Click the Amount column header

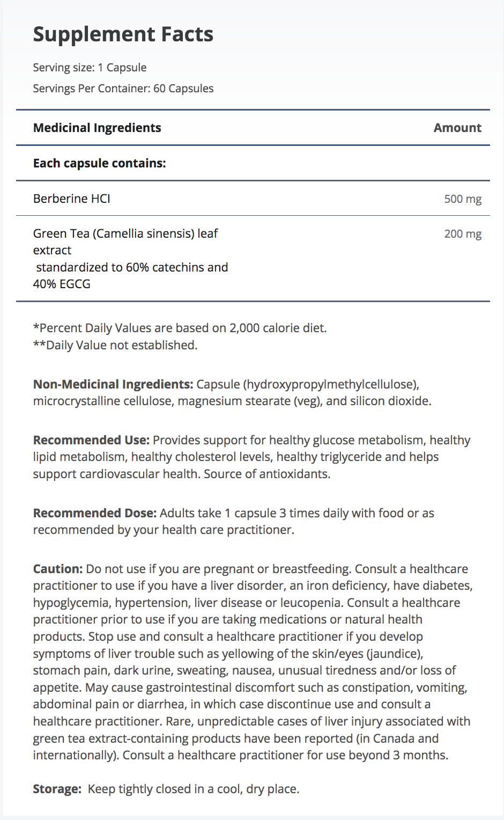pos(457,128)
